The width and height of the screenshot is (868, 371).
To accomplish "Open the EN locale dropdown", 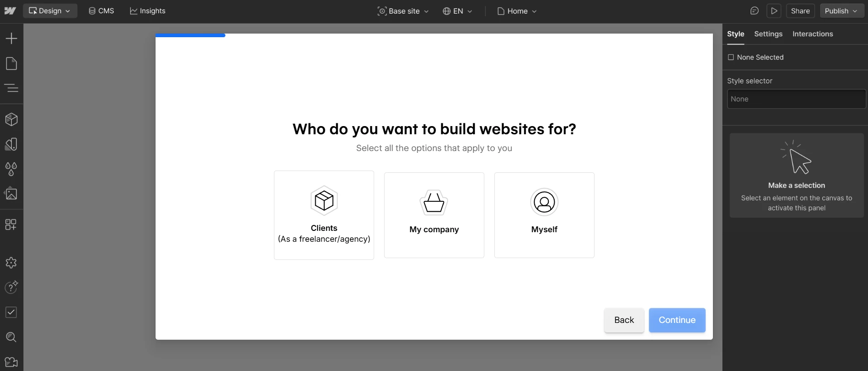I will point(457,11).
